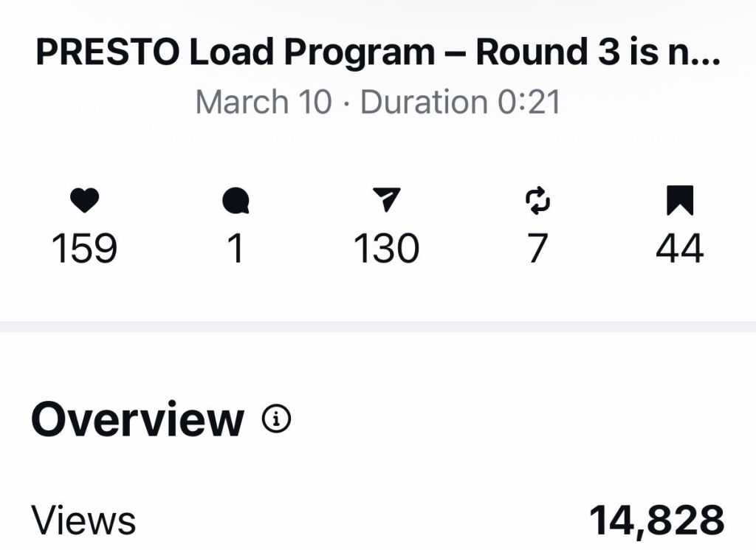This screenshot has width=756, height=550.
Task: Open the Overview info circle icon
Action: click(x=276, y=419)
